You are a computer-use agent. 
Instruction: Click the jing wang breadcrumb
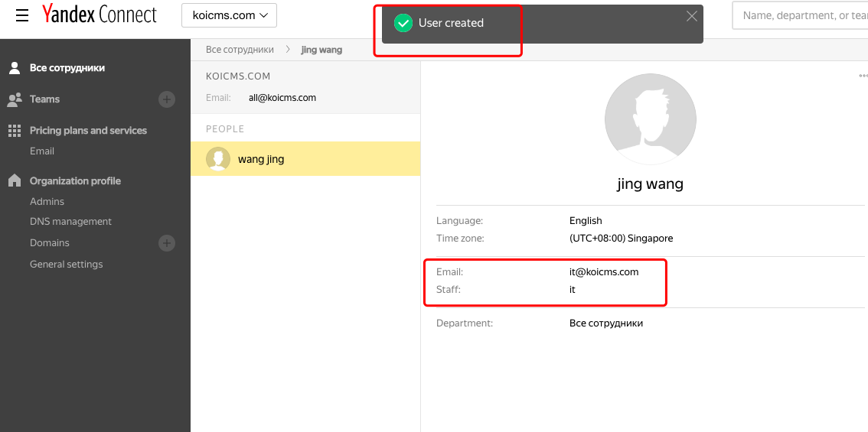(321, 50)
